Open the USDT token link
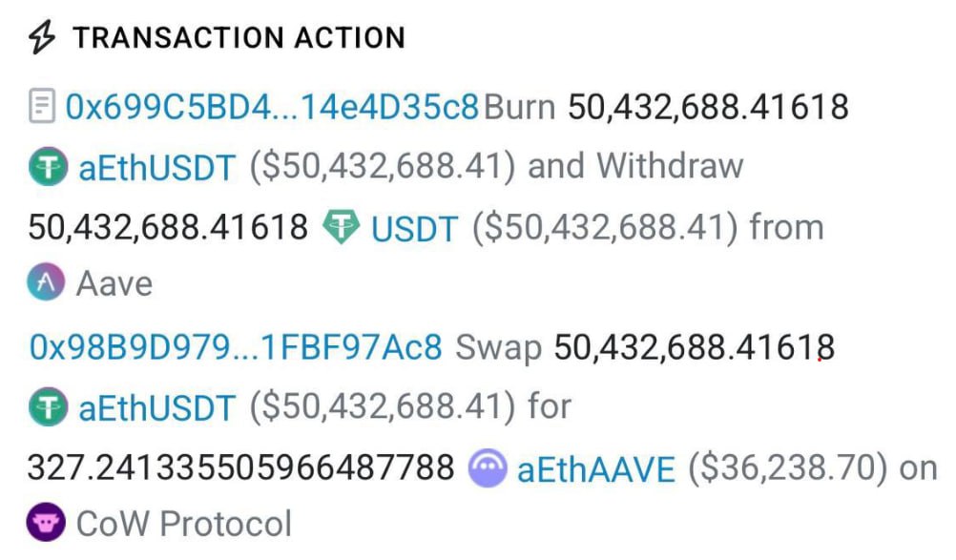The image size is (956, 560). [x=415, y=227]
